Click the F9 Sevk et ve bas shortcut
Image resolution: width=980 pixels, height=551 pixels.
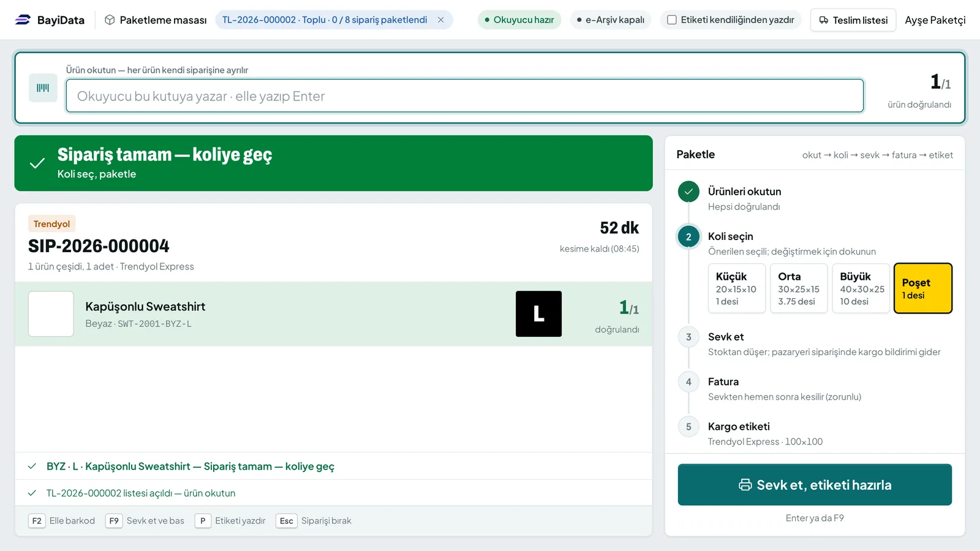pyautogui.click(x=145, y=521)
